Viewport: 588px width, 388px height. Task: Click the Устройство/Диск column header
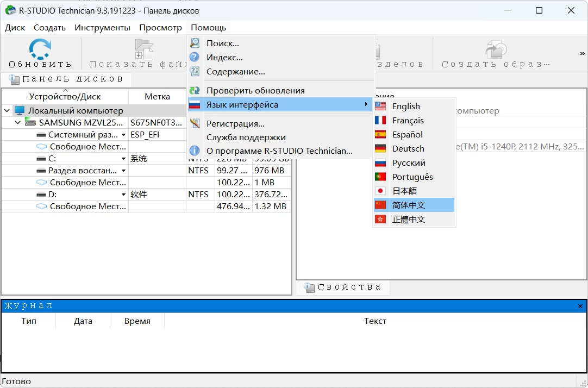point(65,97)
